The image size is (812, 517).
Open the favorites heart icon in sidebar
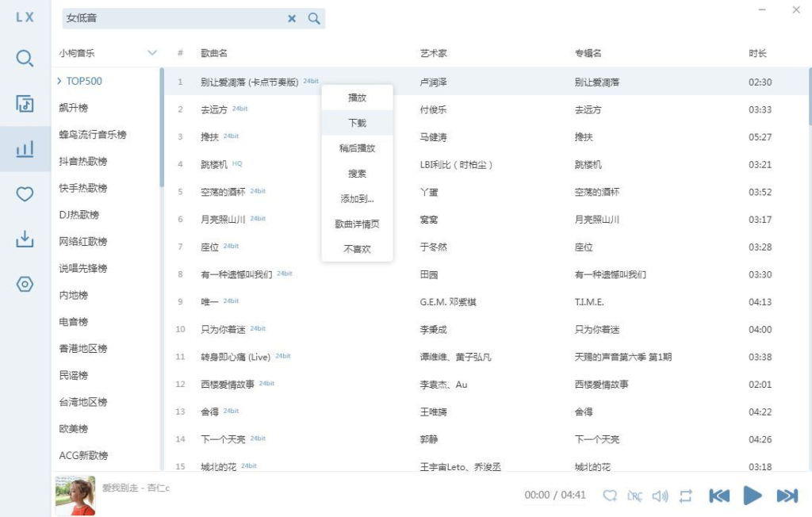point(25,193)
